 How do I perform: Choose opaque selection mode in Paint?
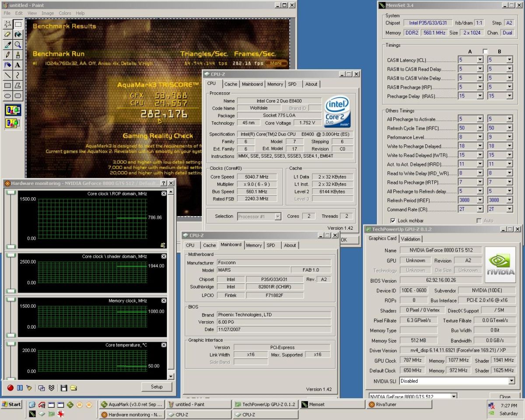pyautogui.click(x=13, y=111)
